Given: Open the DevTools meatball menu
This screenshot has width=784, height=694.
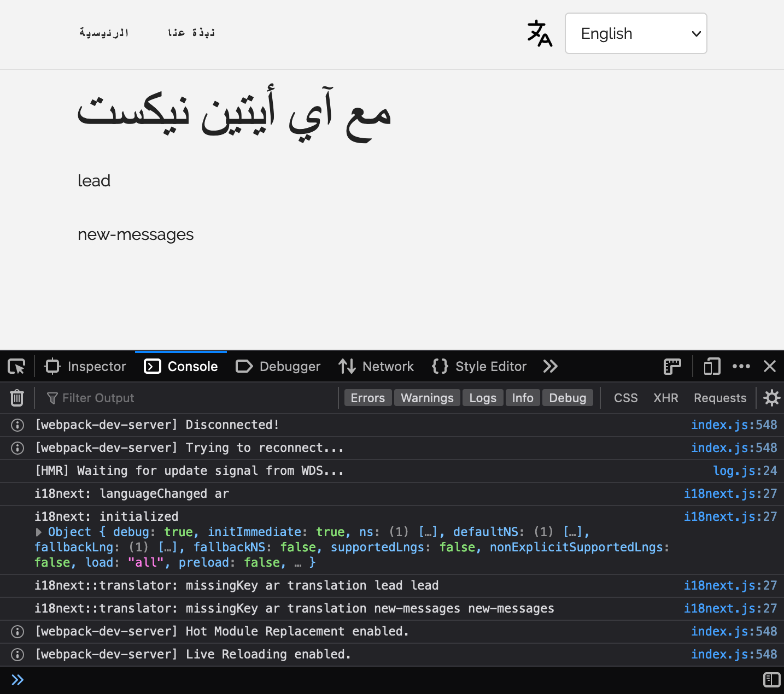Looking at the screenshot, I should (x=741, y=366).
